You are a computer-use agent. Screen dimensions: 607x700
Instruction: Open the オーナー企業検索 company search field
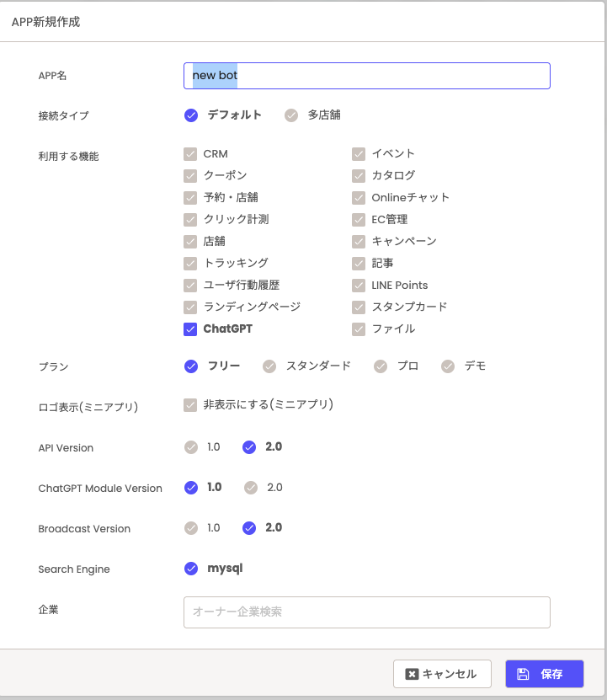tap(366, 612)
